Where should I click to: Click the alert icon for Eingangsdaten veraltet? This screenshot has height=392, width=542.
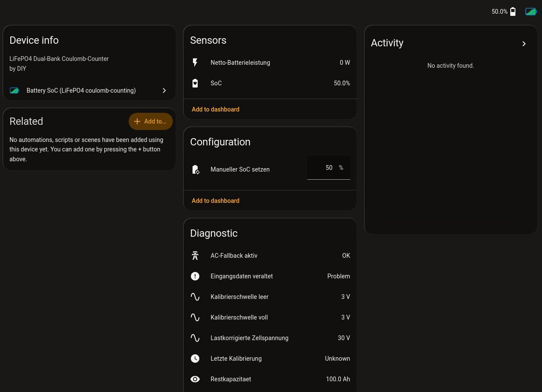(x=195, y=276)
